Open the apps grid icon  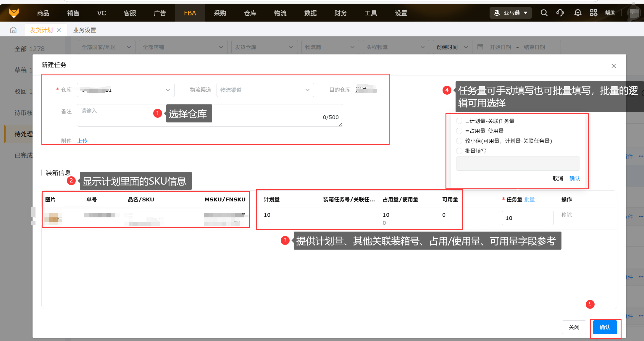(593, 13)
